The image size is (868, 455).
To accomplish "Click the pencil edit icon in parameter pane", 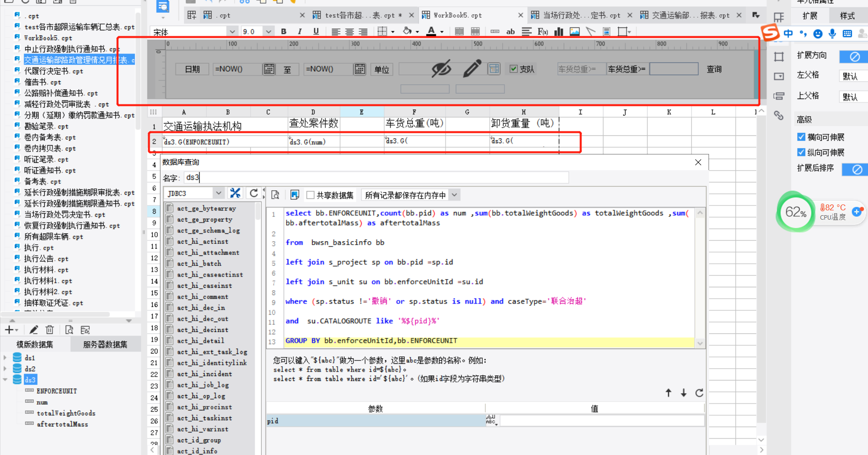I will 472,69.
